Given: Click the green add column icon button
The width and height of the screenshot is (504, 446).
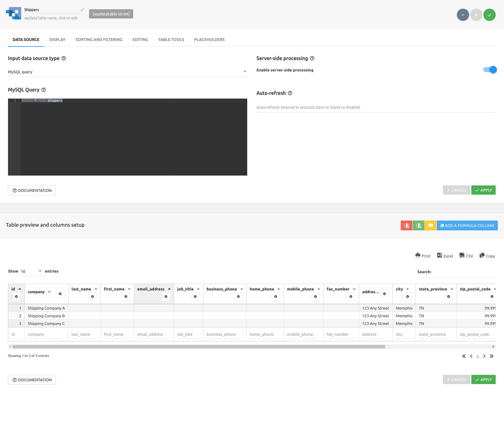Looking at the screenshot, I should tap(419, 225).
